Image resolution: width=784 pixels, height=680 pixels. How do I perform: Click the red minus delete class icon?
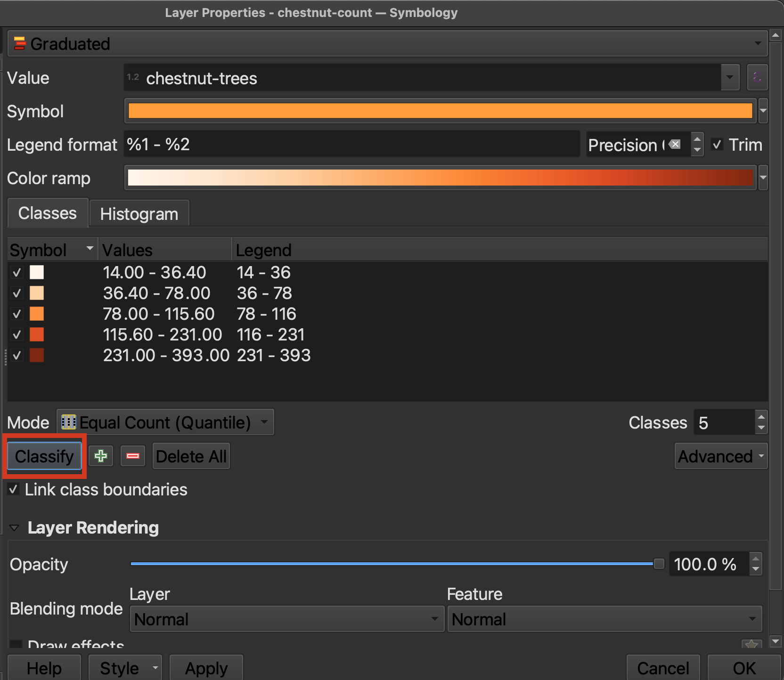coord(133,456)
